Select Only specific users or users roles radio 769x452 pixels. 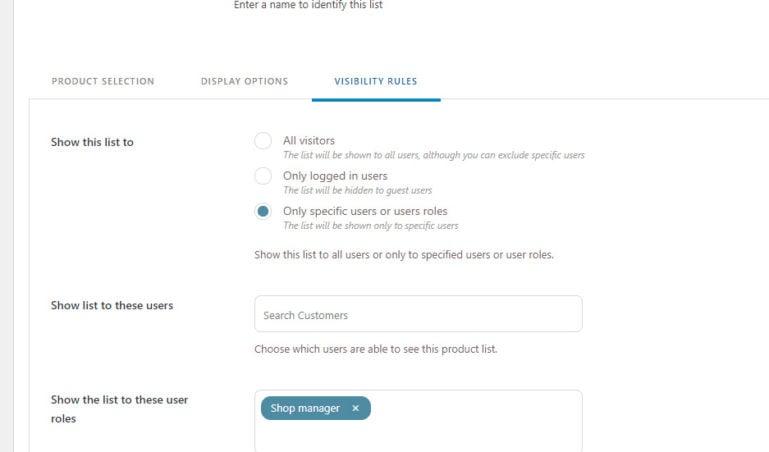pos(263,211)
